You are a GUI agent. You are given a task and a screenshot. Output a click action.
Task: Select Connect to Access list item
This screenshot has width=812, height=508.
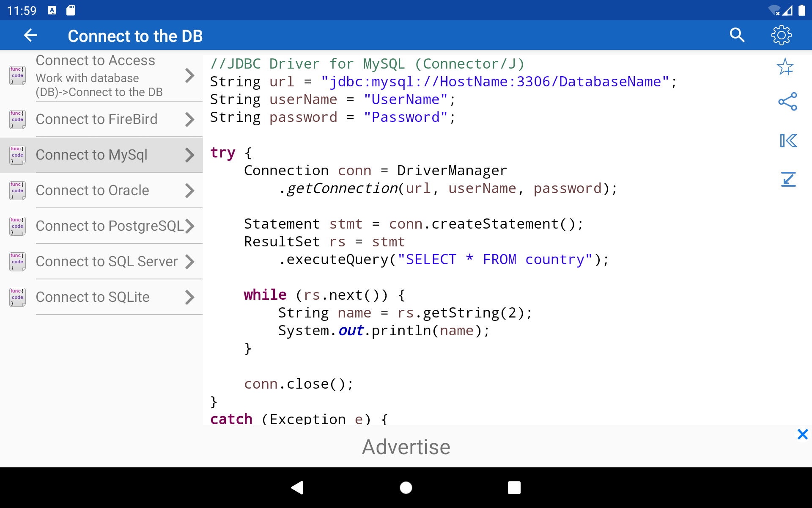pyautogui.click(x=101, y=76)
